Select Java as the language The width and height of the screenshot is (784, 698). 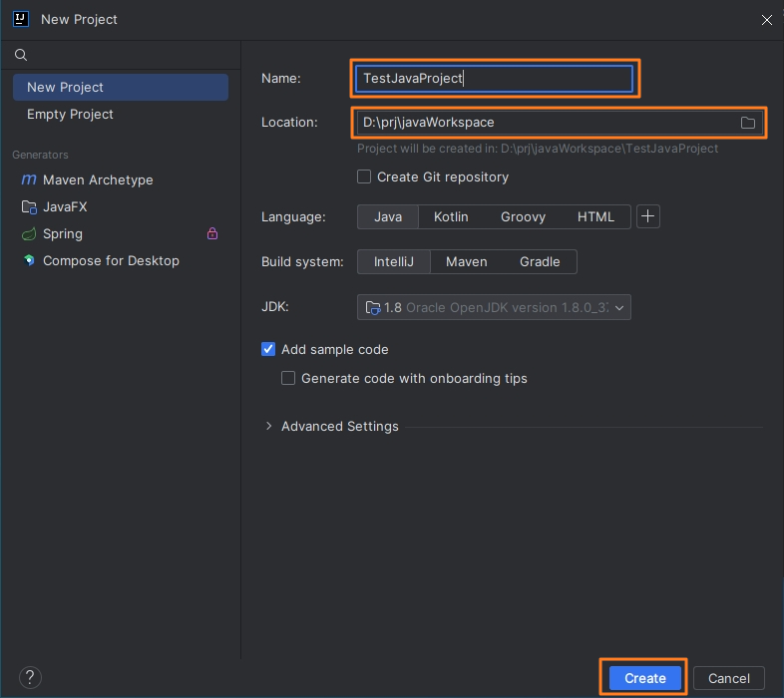pyautogui.click(x=388, y=217)
